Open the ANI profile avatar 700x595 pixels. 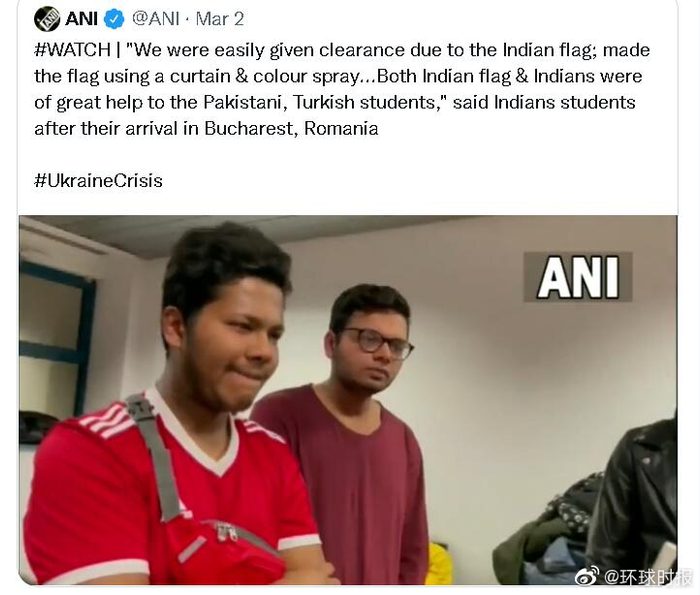[47, 19]
